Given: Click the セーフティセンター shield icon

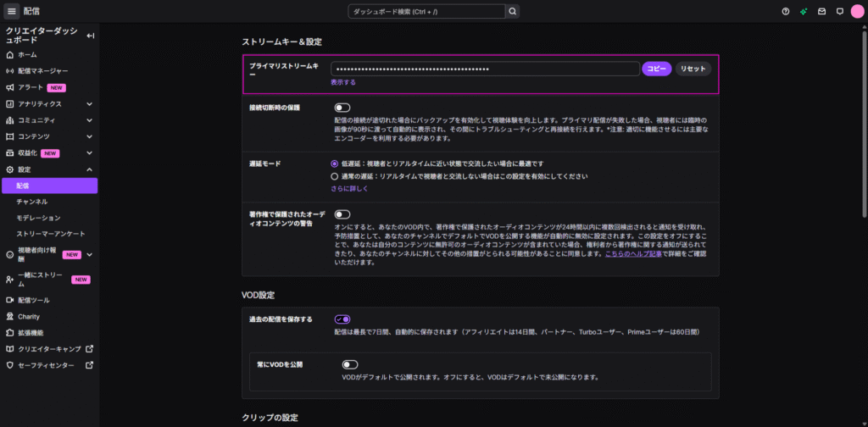Looking at the screenshot, I should 9,366.
